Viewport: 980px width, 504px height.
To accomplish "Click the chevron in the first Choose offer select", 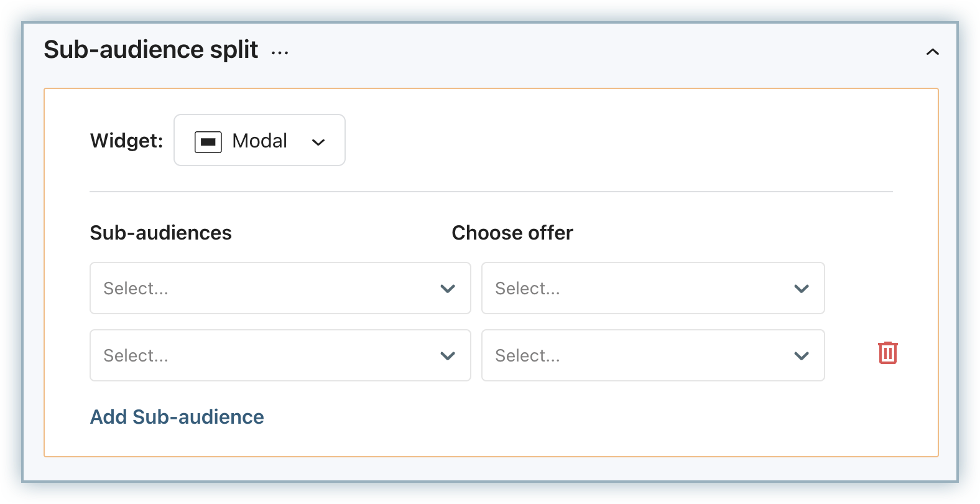I will tap(802, 289).
